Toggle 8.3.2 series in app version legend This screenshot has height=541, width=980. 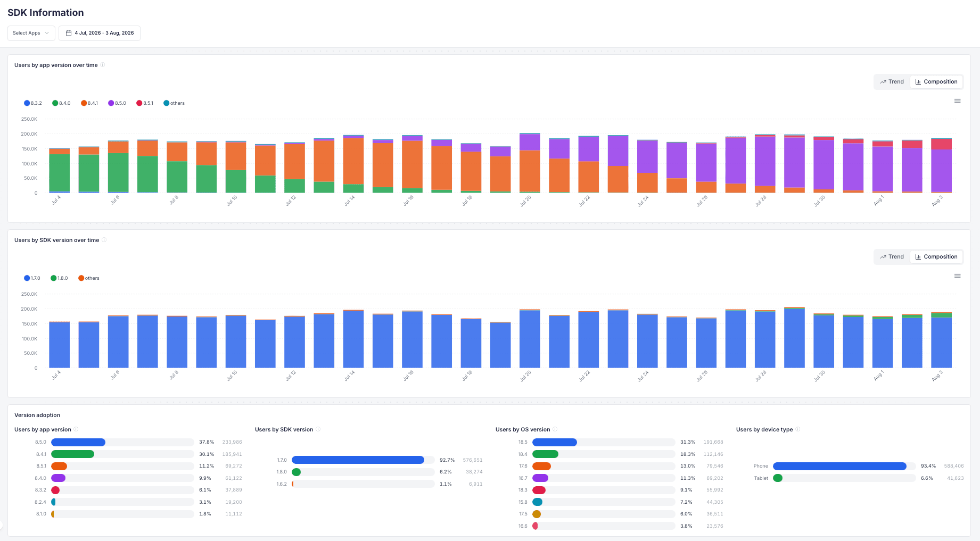[x=33, y=103]
